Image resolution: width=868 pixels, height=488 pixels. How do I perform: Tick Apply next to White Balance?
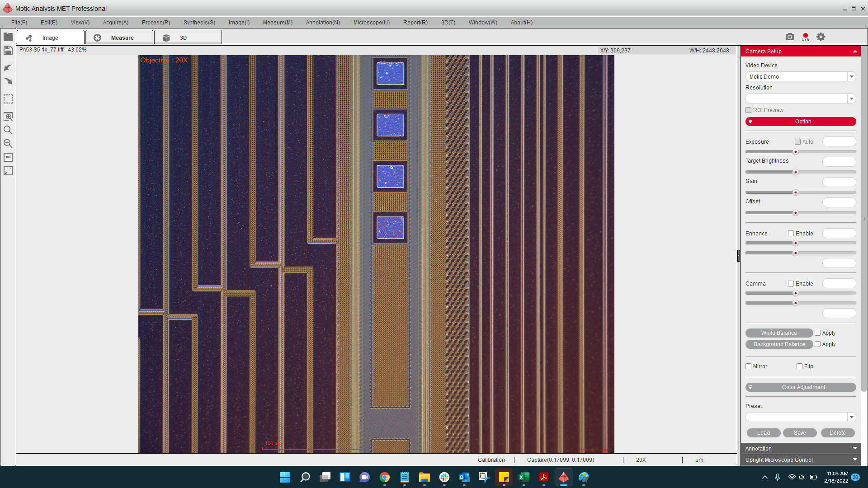817,333
